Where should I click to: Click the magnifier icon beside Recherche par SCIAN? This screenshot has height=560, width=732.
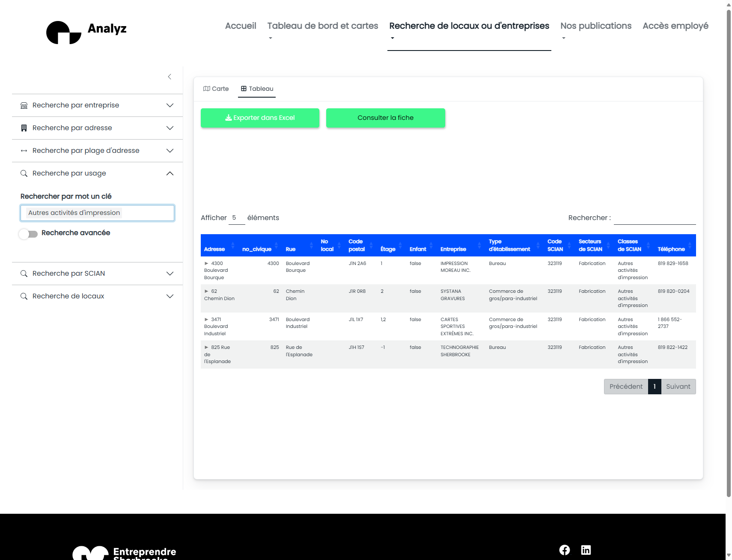click(24, 274)
